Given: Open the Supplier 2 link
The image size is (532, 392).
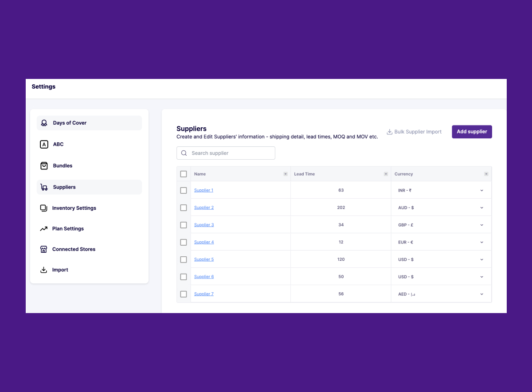Looking at the screenshot, I should 204,208.
